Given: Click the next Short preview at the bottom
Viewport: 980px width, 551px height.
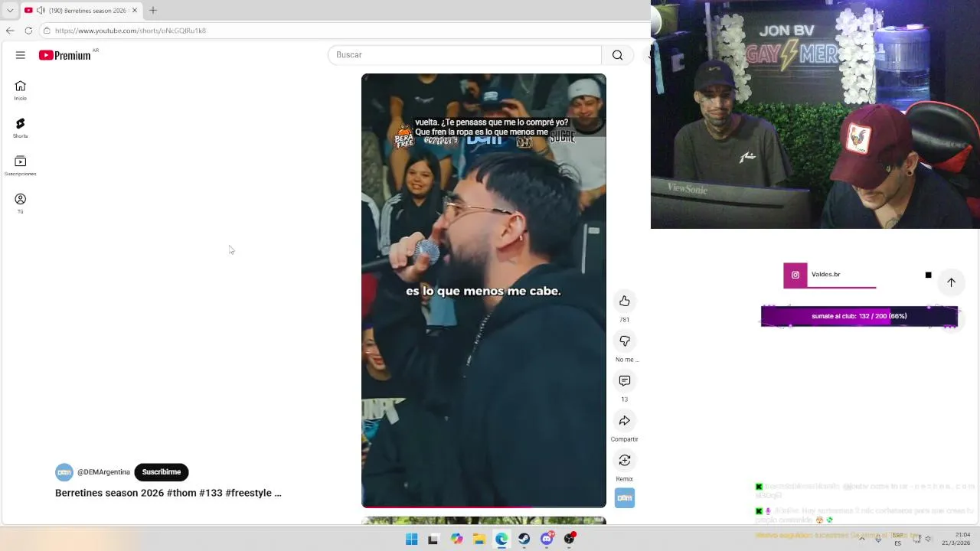Looking at the screenshot, I should pyautogui.click(x=484, y=520).
